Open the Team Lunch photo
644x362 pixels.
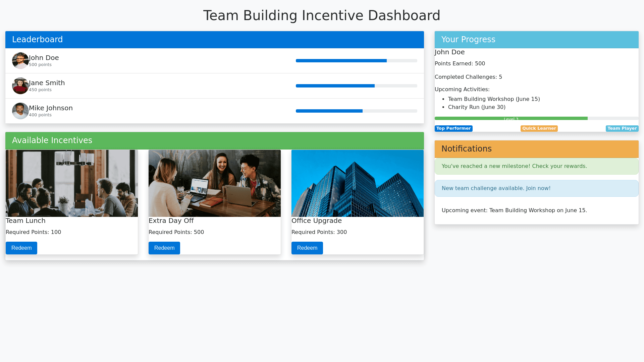[72, 183]
